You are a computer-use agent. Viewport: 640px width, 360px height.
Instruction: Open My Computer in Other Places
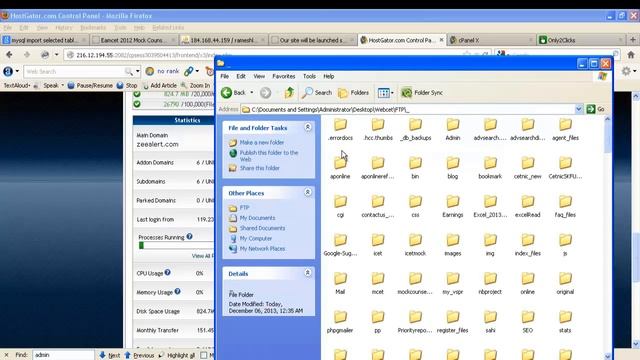click(x=256, y=238)
